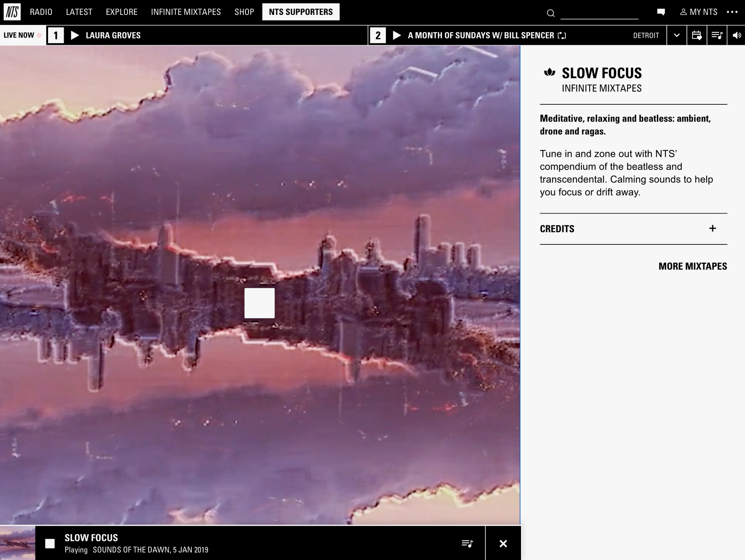745x560 pixels.
Task: Open the Explore menu item
Action: [121, 12]
